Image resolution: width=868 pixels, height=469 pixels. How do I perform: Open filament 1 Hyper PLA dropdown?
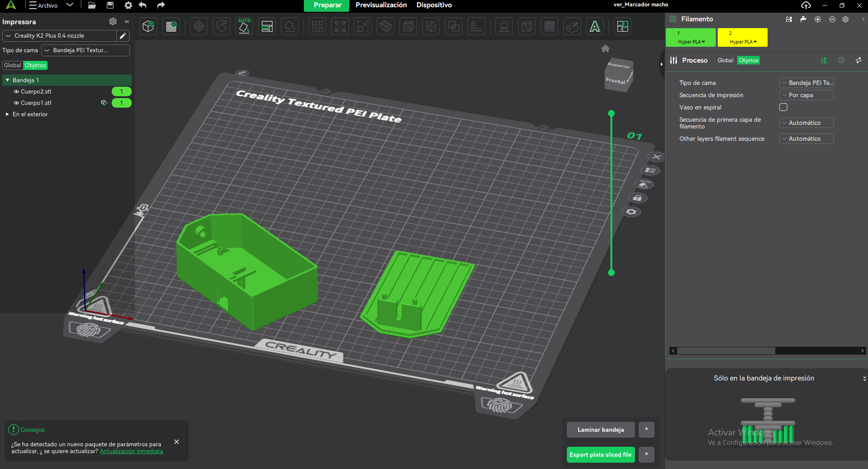[x=691, y=42]
